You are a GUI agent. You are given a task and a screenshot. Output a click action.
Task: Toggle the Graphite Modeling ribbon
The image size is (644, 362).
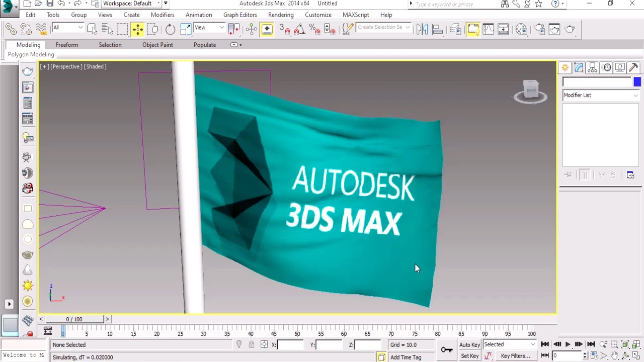click(473, 29)
